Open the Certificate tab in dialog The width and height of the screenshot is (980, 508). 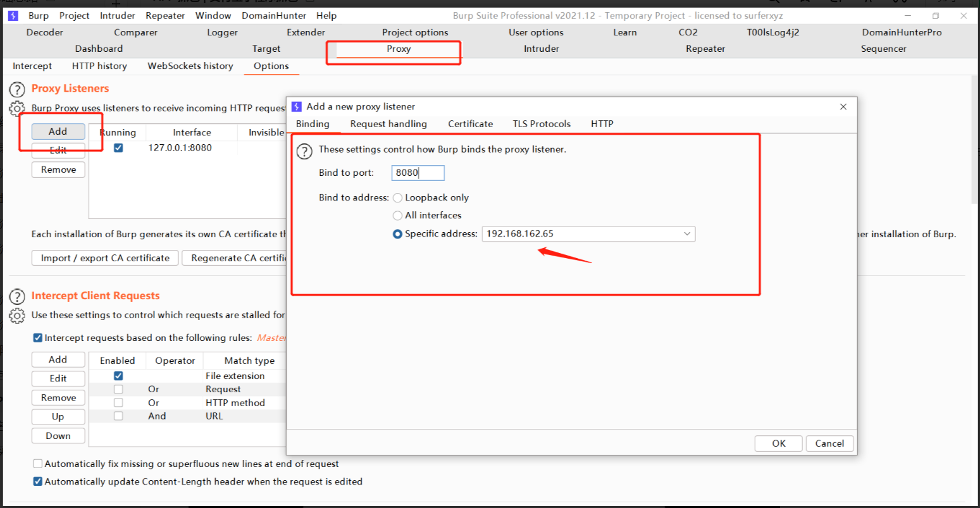coord(470,124)
